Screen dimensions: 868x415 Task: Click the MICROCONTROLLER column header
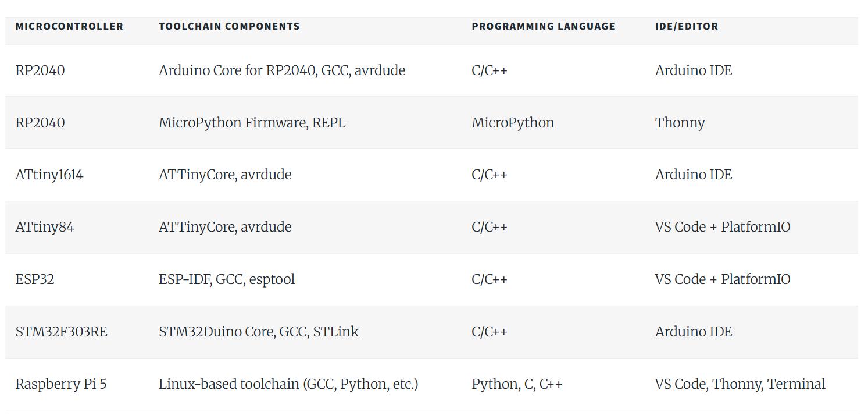pos(69,26)
